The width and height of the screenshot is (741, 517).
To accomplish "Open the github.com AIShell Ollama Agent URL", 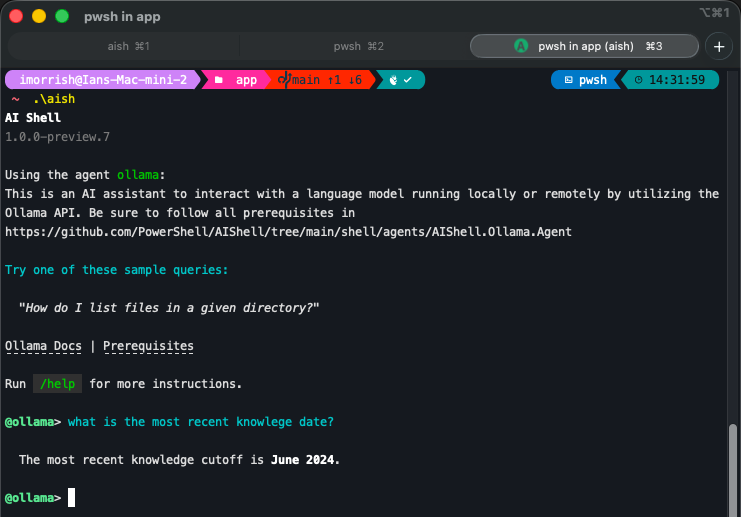I will 288,232.
